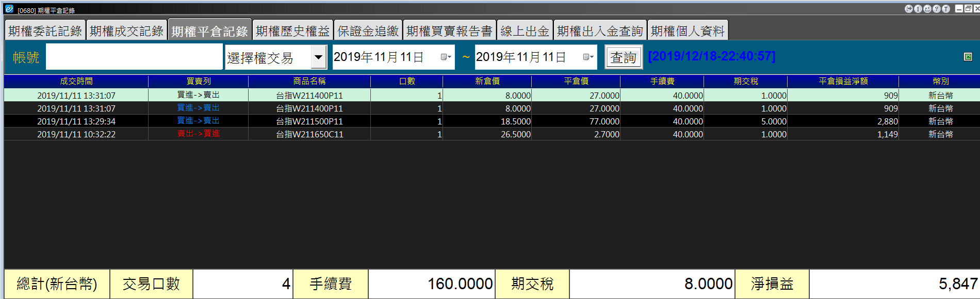Image resolution: width=980 pixels, height=299 pixels.
Task: Click the app logo icon in title bar
Action: tap(9, 9)
